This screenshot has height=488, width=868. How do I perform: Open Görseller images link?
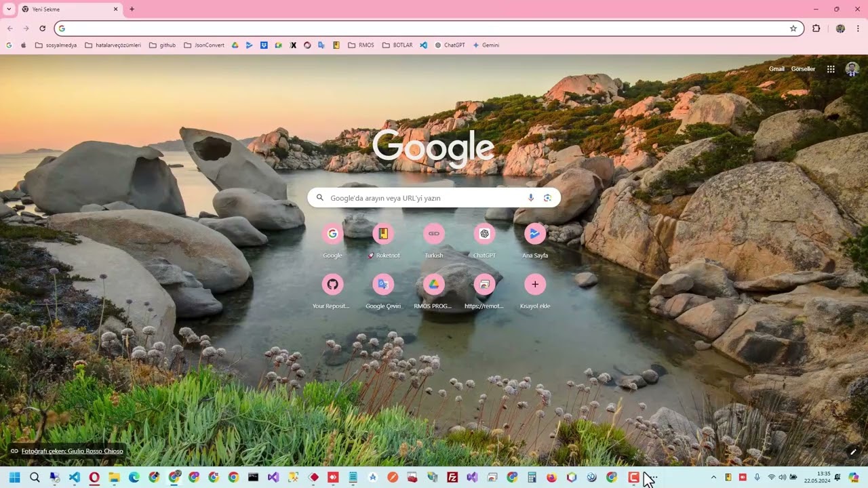tap(803, 69)
